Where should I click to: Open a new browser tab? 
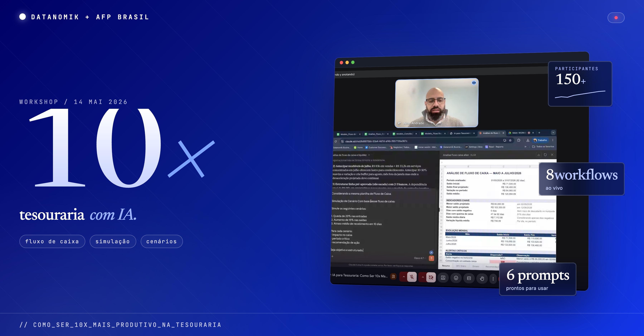[539, 133]
